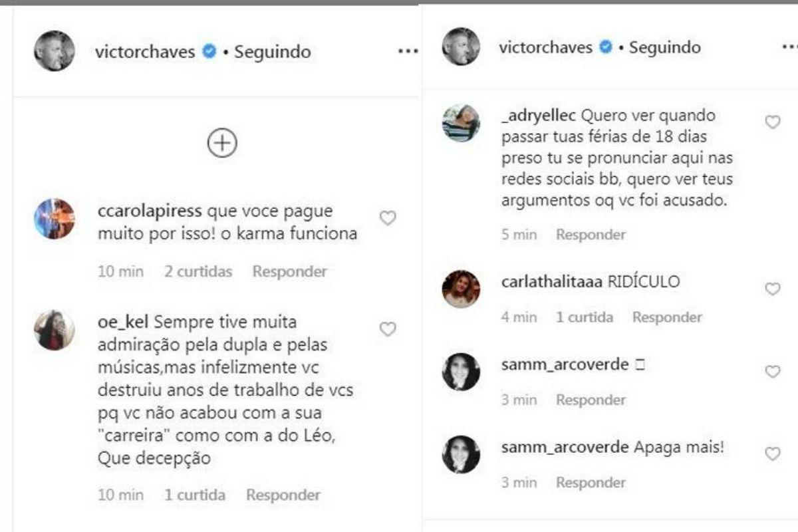Open carlathalitaaa's profile avatar
Screen dimensions: 798x532
461,289
